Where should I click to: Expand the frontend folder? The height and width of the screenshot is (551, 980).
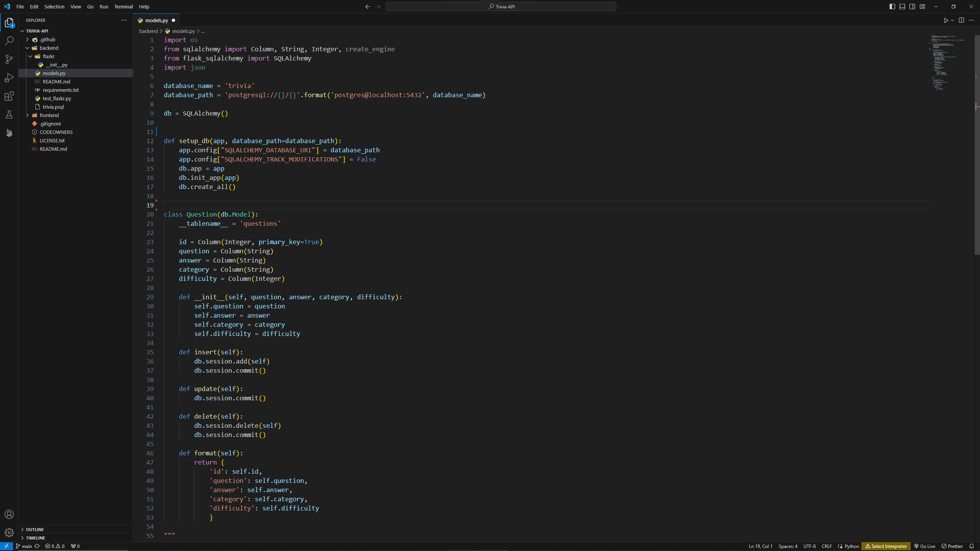49,115
